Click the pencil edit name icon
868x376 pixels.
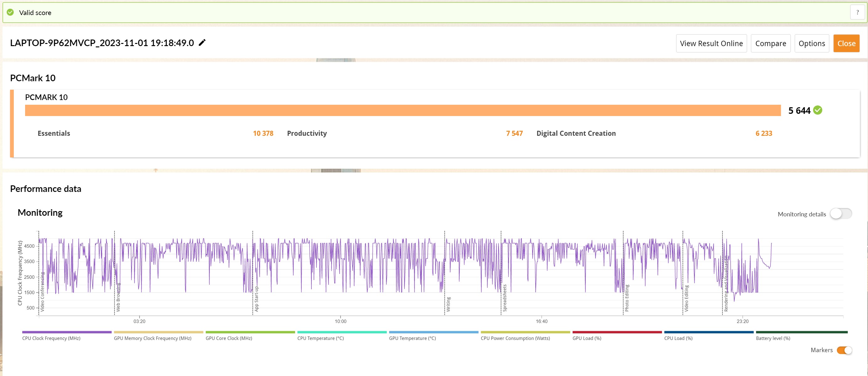(x=202, y=43)
